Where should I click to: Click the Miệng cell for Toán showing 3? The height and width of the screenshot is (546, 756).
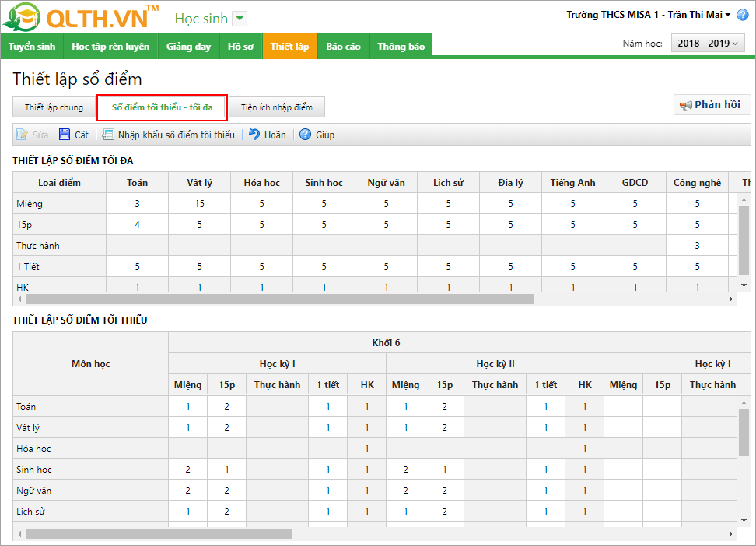(x=138, y=204)
